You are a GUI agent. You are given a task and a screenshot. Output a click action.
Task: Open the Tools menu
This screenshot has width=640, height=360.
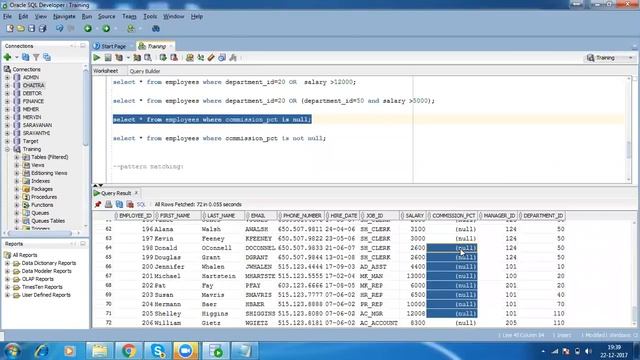pos(150,16)
